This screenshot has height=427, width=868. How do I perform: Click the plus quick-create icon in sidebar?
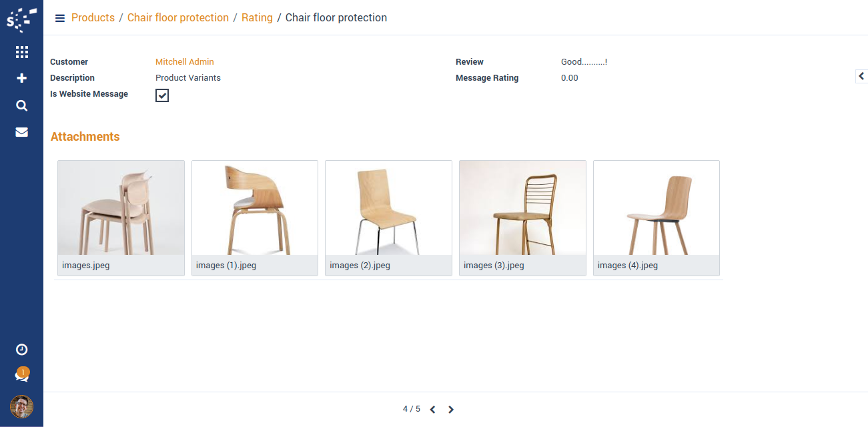tap(21, 78)
